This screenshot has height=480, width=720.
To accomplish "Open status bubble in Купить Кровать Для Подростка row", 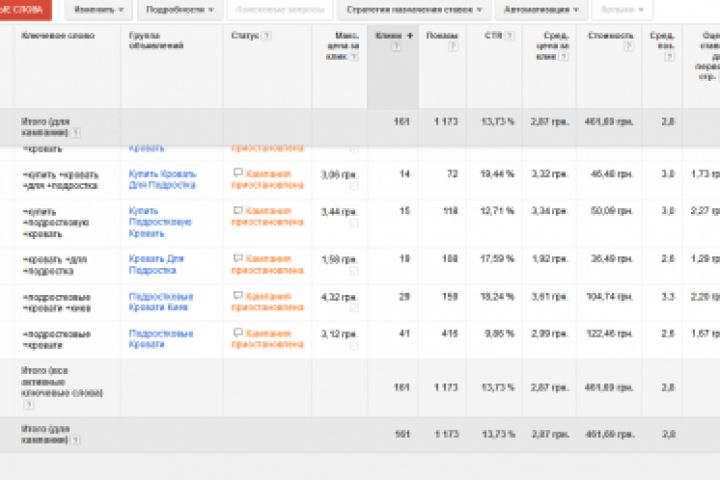I will click(238, 173).
